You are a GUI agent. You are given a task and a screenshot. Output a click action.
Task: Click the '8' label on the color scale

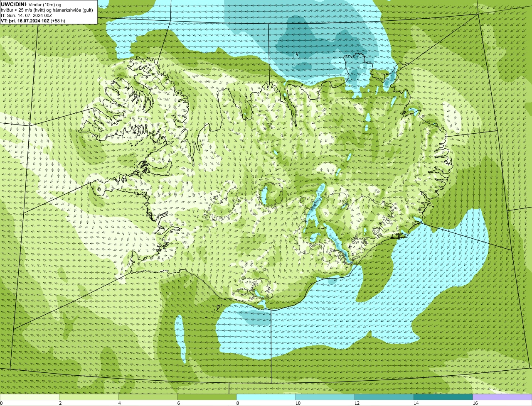(238, 403)
